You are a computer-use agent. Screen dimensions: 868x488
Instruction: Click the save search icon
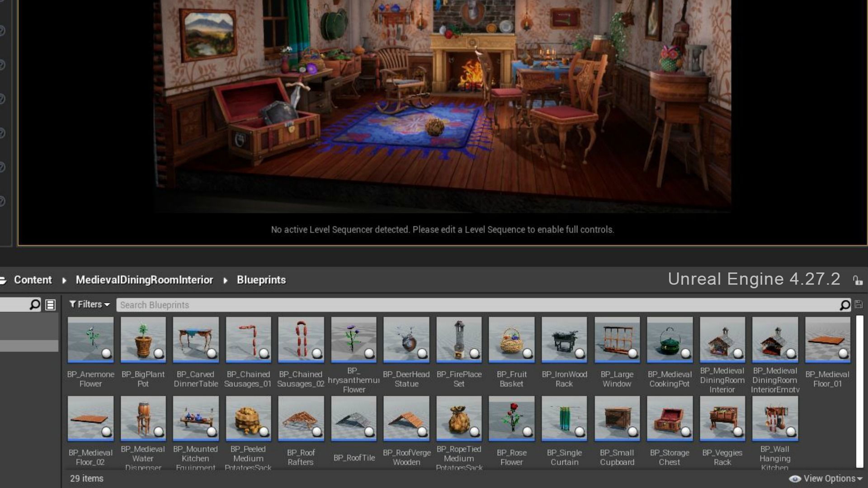859,305
